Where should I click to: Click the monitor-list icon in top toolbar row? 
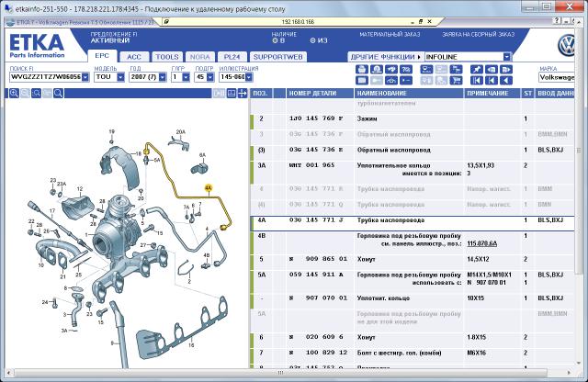click(x=426, y=70)
